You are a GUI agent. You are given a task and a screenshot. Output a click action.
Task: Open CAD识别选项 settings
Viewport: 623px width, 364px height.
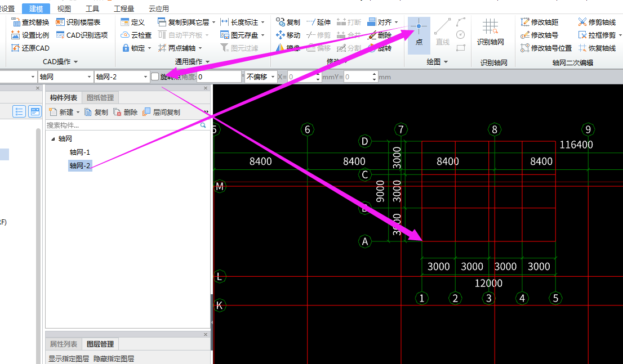pos(82,35)
